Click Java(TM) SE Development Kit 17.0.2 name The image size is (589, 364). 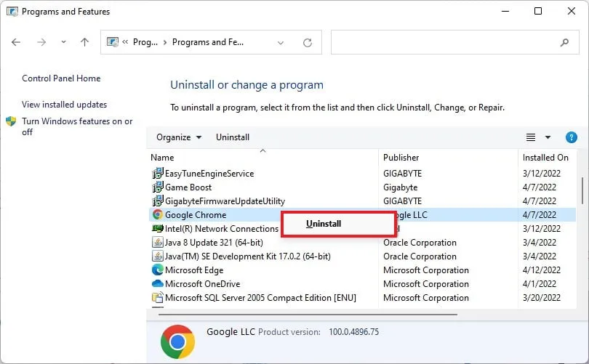pos(247,256)
